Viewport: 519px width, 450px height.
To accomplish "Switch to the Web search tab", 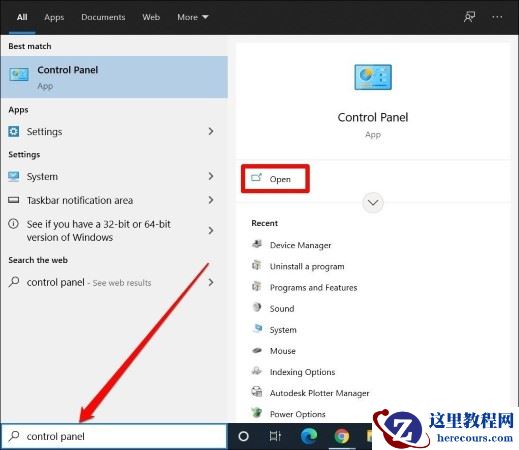I will coord(151,17).
